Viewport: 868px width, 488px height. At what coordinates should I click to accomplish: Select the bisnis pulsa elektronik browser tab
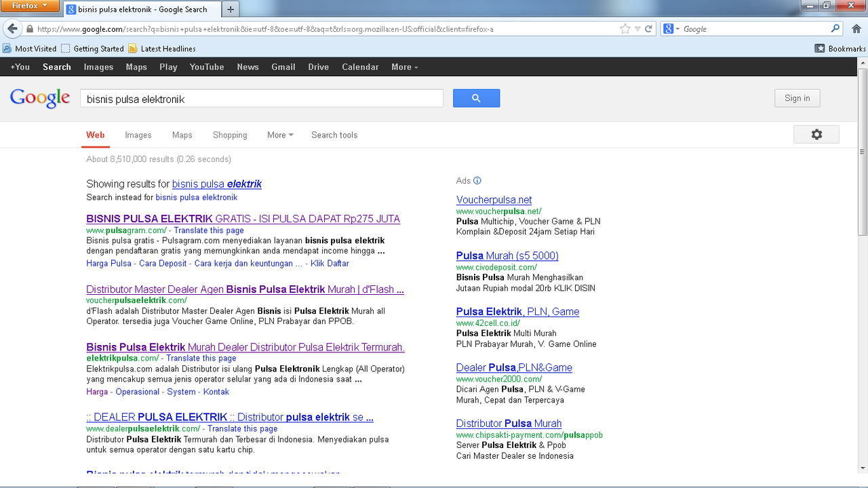click(142, 9)
